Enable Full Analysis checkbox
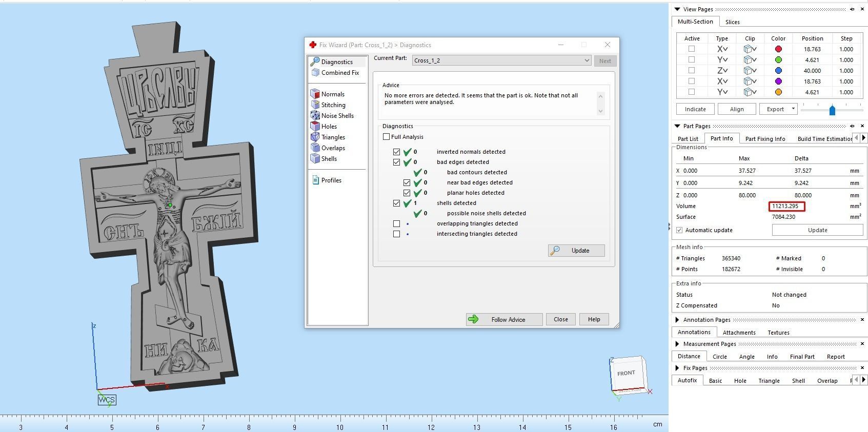Viewport: 868px width, 432px height. (x=386, y=137)
